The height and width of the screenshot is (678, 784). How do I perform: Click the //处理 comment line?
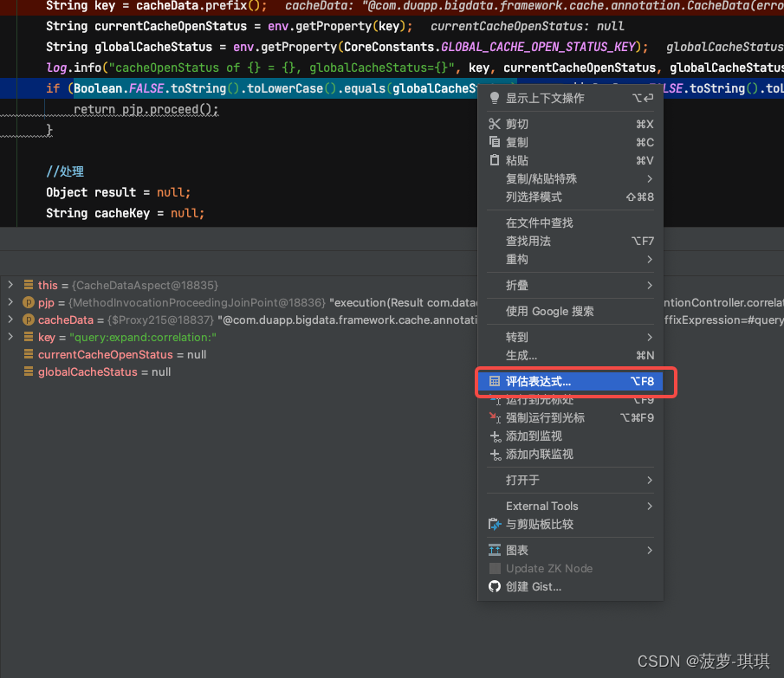65,171
